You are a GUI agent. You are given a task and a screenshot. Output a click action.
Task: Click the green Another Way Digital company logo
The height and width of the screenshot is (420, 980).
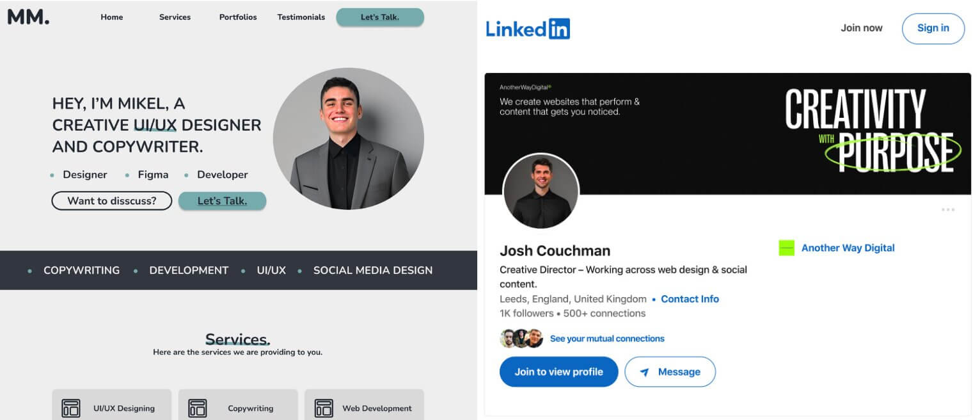pyautogui.click(x=786, y=248)
